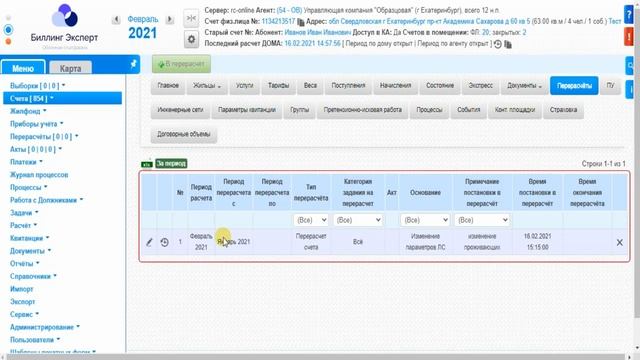Expand Перерасчёты sidebar entry
Viewport: 640px width, 360px height.
tap(44, 136)
